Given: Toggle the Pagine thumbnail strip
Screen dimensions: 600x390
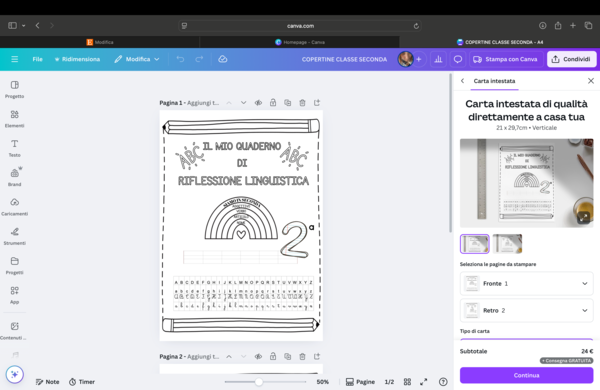Looking at the screenshot, I should point(360,382).
